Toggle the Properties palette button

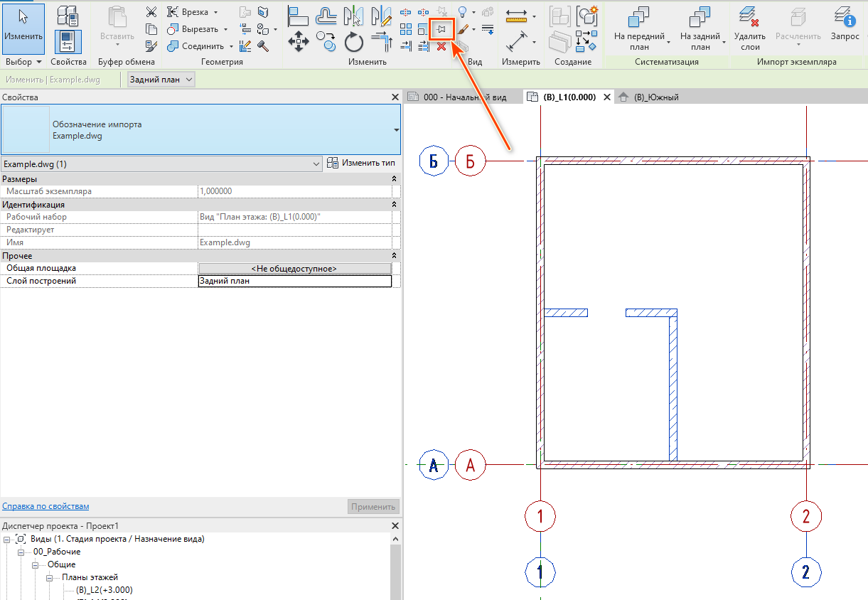click(x=68, y=41)
